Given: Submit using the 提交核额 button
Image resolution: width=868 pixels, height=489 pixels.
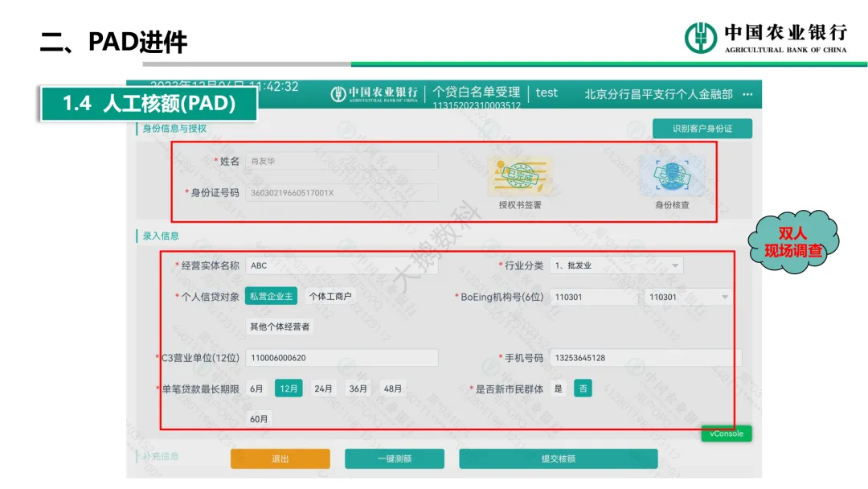Looking at the screenshot, I should 558,458.
